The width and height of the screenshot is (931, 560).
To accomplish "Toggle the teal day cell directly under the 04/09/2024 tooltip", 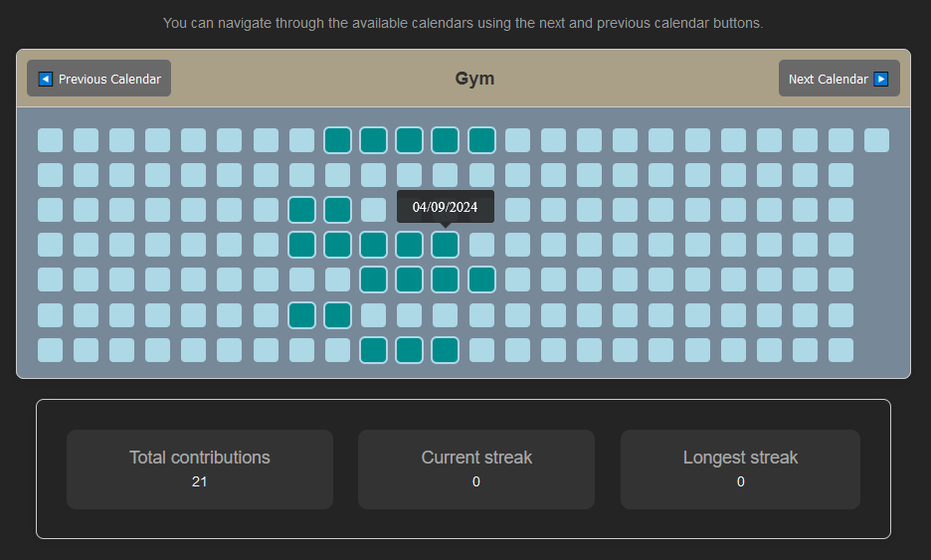I will click(x=445, y=245).
